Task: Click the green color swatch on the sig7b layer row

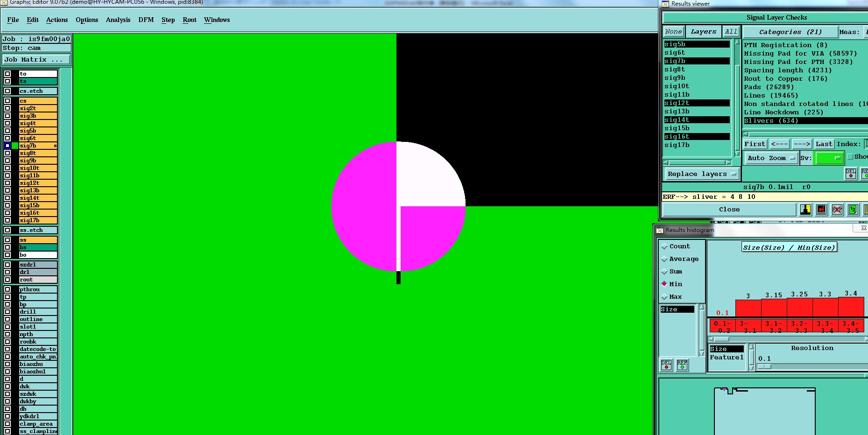Action: (15, 146)
